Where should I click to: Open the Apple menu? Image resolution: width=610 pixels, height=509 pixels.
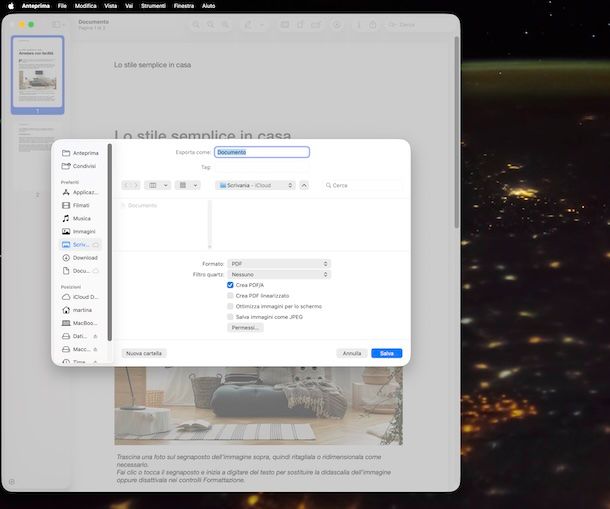pyautogui.click(x=11, y=6)
